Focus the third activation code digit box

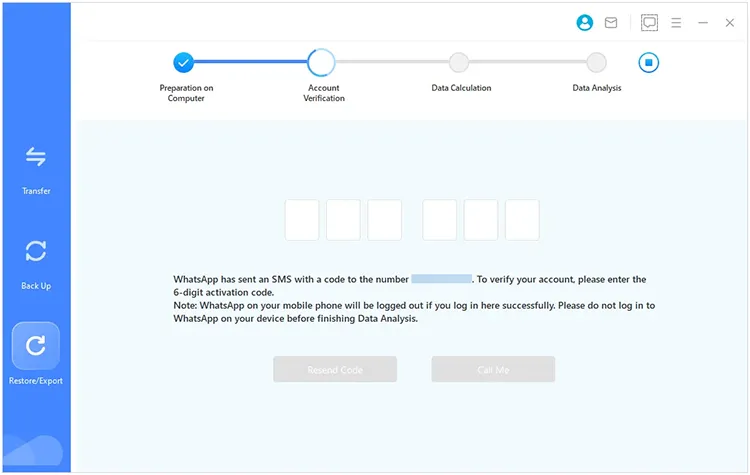pos(385,220)
